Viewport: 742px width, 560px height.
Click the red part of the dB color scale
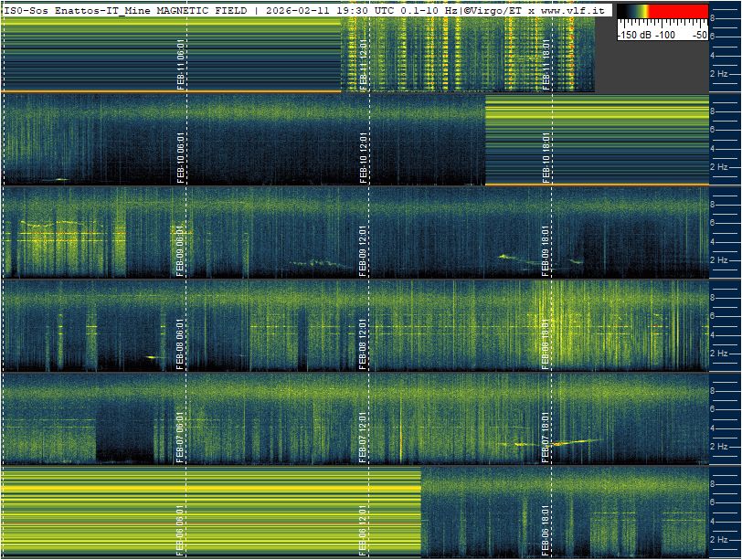pos(678,11)
